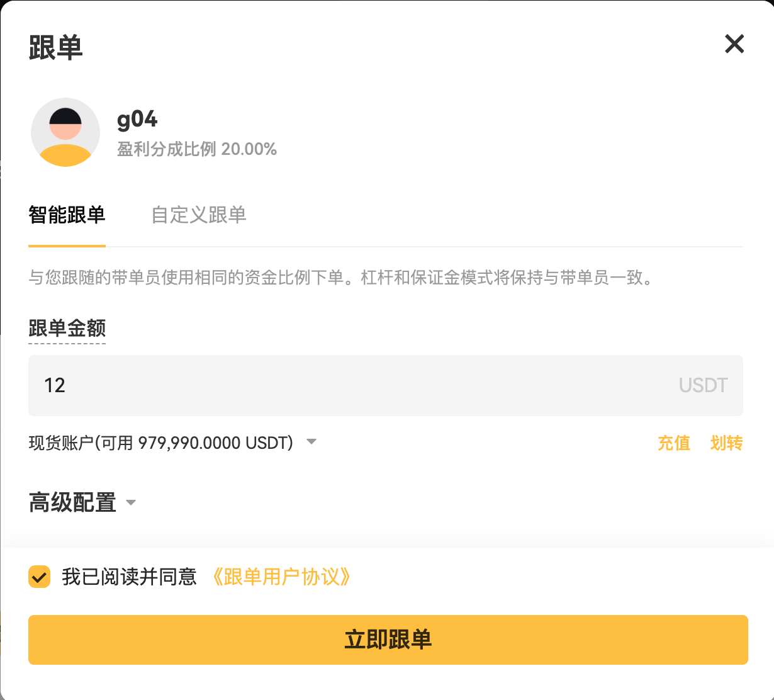Uncheck the agreement checkbox

(x=40, y=577)
